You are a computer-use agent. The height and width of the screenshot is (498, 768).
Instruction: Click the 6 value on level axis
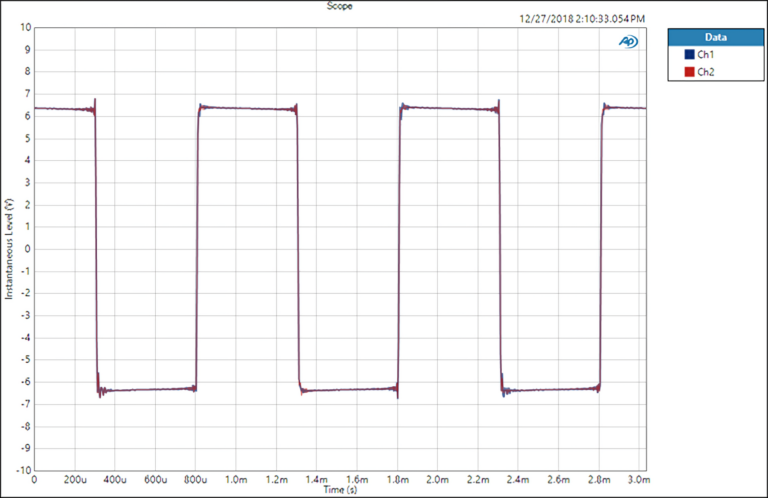click(28, 116)
